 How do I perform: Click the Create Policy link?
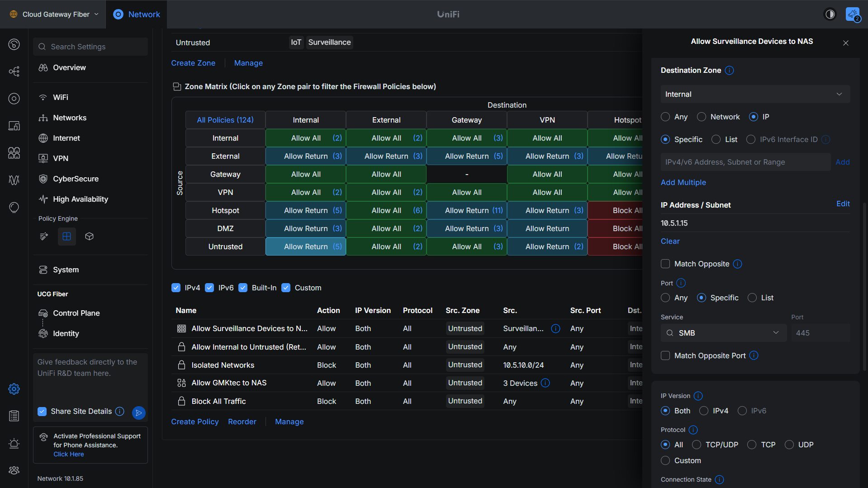(x=195, y=422)
